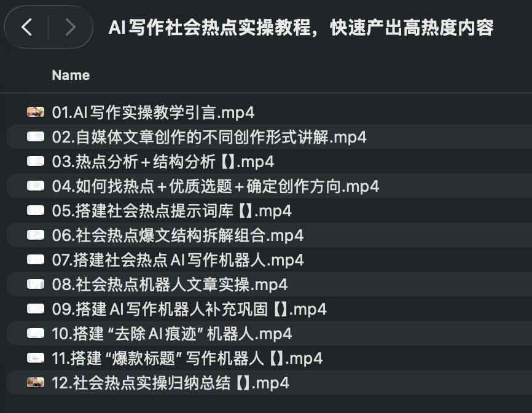Click the Finder forward arrow button
532x413 pixels.
pyautogui.click(x=70, y=27)
